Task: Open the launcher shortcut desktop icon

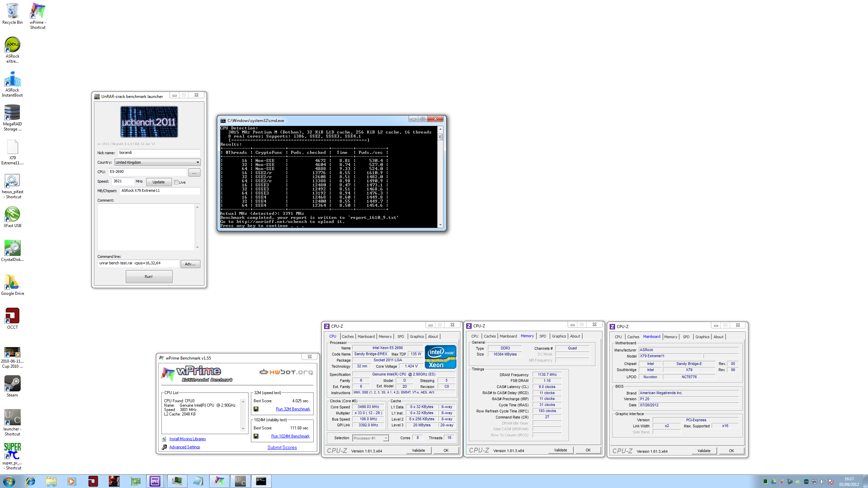Action: tap(13, 423)
